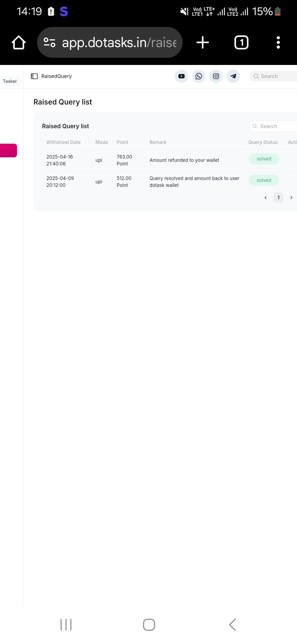The image size is (297, 644).
Task: Click the pink button in the sidebar
Action: pos(8,151)
